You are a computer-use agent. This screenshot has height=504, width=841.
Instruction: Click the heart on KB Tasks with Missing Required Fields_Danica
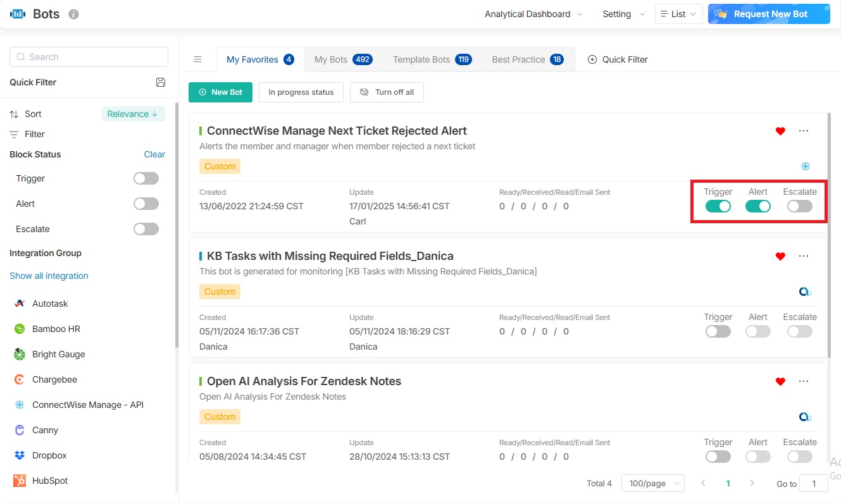coord(780,256)
